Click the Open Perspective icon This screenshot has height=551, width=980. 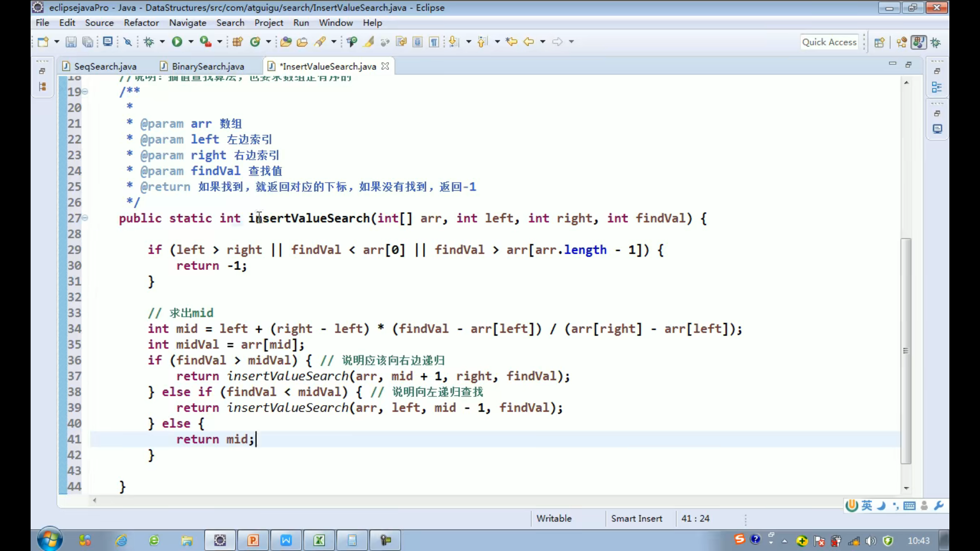(x=879, y=42)
